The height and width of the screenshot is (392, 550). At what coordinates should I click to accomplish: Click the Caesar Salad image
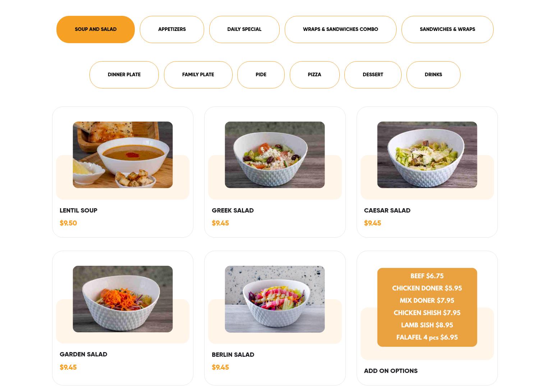[427, 155]
